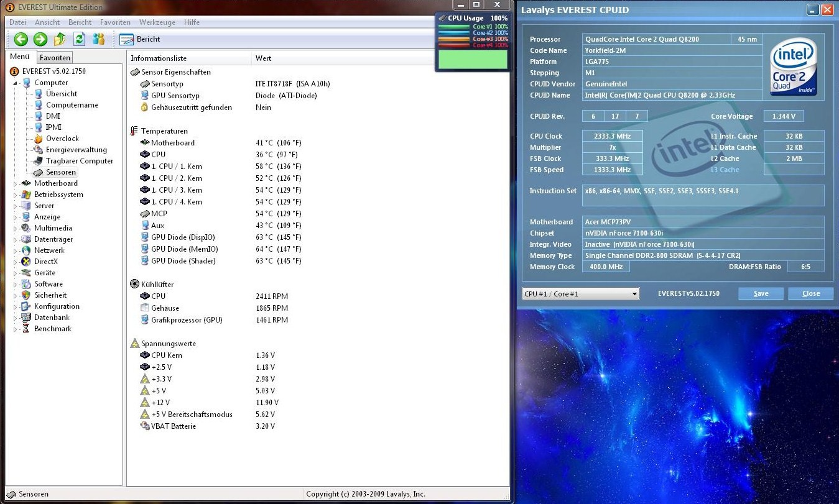Open the Ansicht menu

(47, 22)
